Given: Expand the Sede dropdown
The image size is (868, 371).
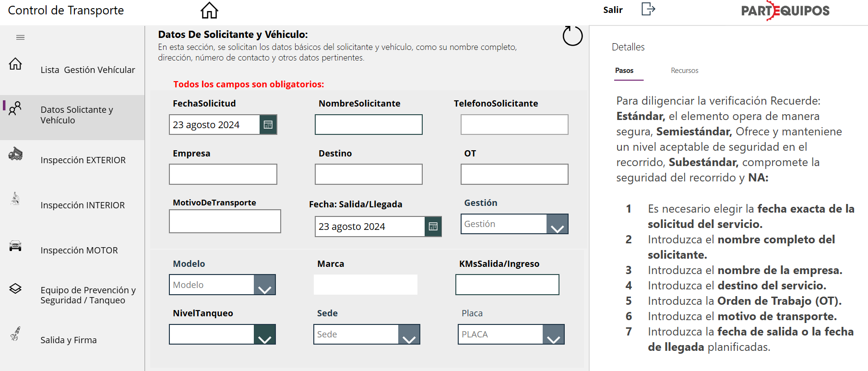Looking at the screenshot, I should coord(409,335).
